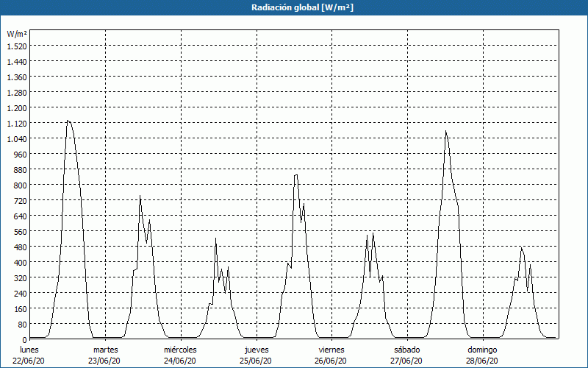Select the 1.200 y-axis value

click(x=17, y=108)
